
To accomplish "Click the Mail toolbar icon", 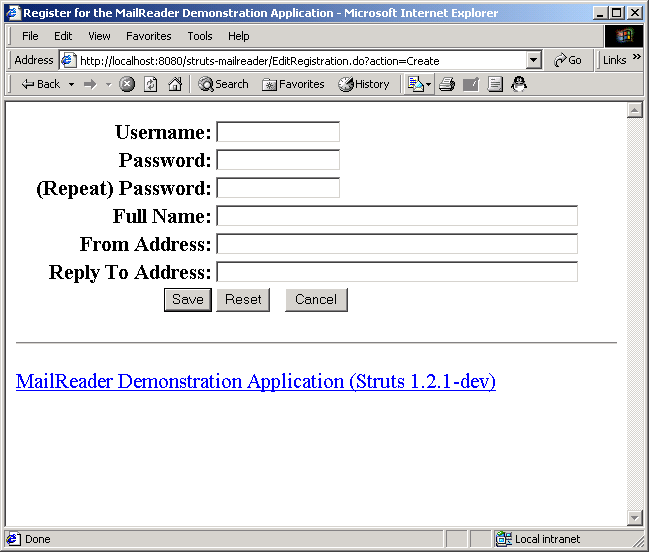I will [416, 84].
